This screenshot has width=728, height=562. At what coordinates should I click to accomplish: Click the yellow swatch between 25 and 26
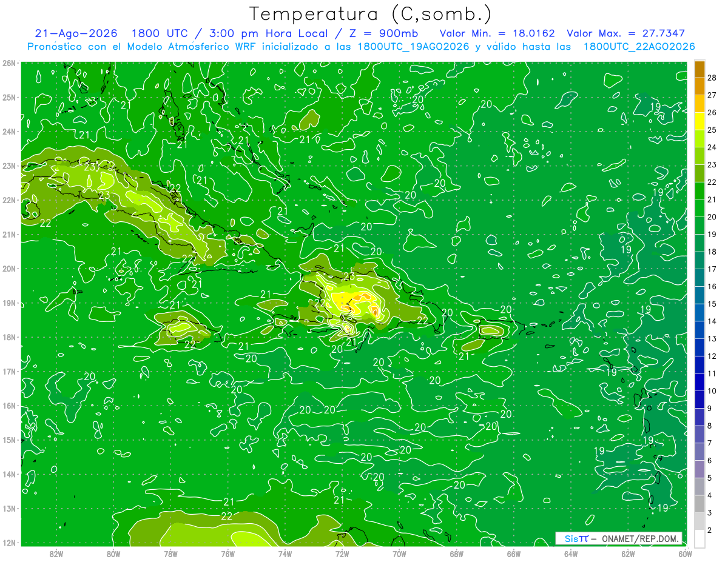699,121
